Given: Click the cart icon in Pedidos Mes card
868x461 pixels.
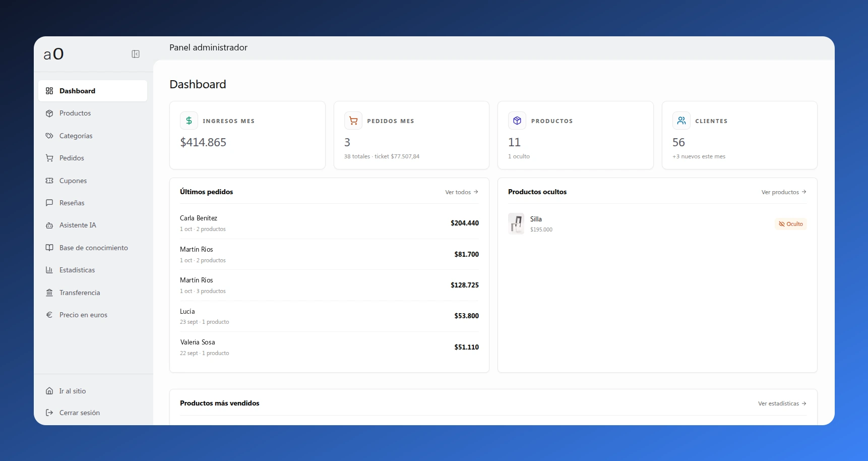Looking at the screenshot, I should (353, 121).
